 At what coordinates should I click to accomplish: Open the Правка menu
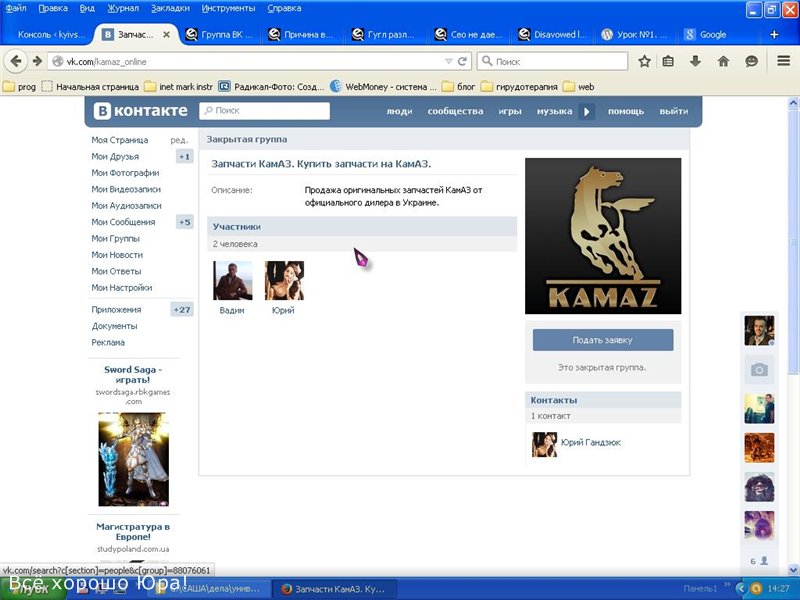point(53,8)
